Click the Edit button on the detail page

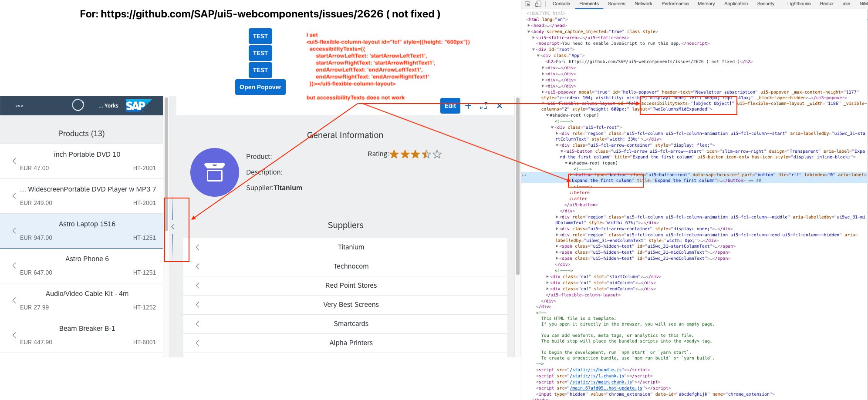[450, 106]
